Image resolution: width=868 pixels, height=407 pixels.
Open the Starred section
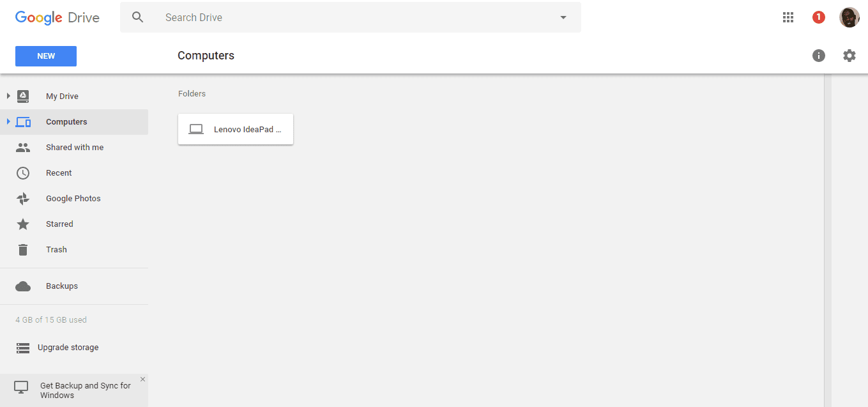pyautogui.click(x=74, y=224)
